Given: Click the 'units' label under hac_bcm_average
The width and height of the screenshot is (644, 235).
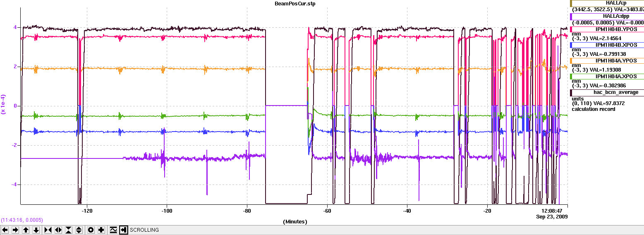Looking at the screenshot, I should [x=578, y=99].
